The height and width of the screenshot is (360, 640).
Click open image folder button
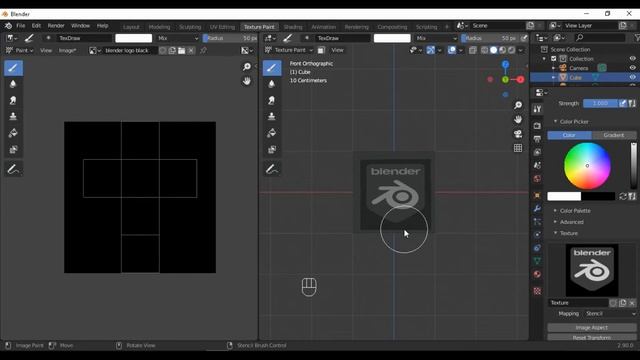coord(182,51)
